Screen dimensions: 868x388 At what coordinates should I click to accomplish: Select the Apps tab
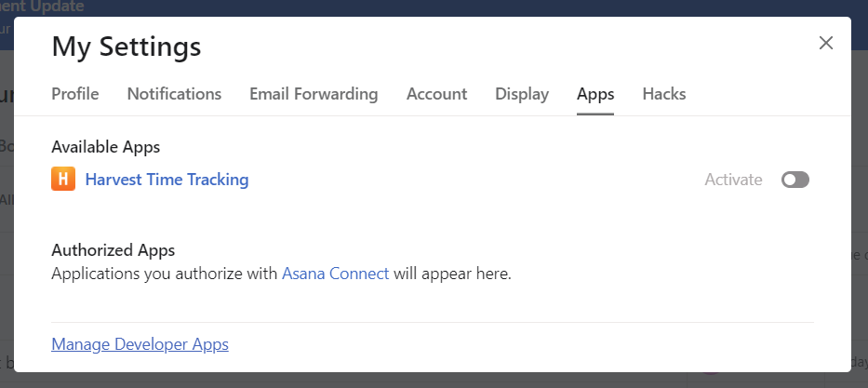pos(595,94)
